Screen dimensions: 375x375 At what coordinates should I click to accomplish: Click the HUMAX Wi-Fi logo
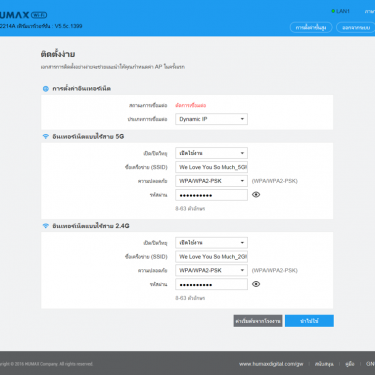click(x=23, y=15)
